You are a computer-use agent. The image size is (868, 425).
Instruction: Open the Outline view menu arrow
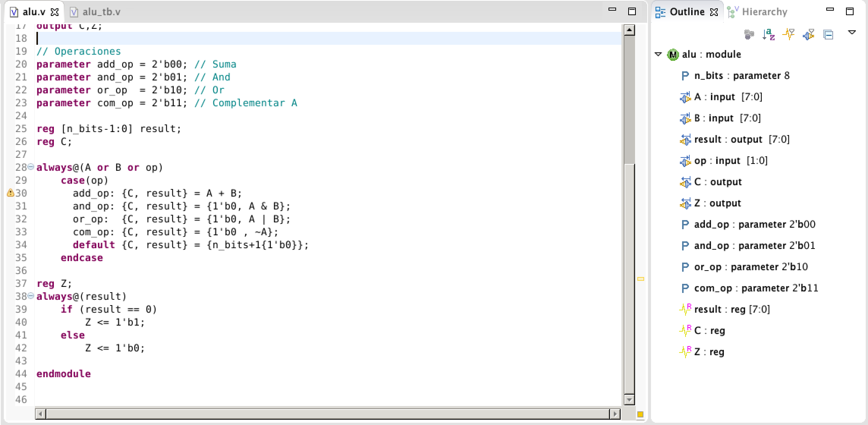point(852,33)
